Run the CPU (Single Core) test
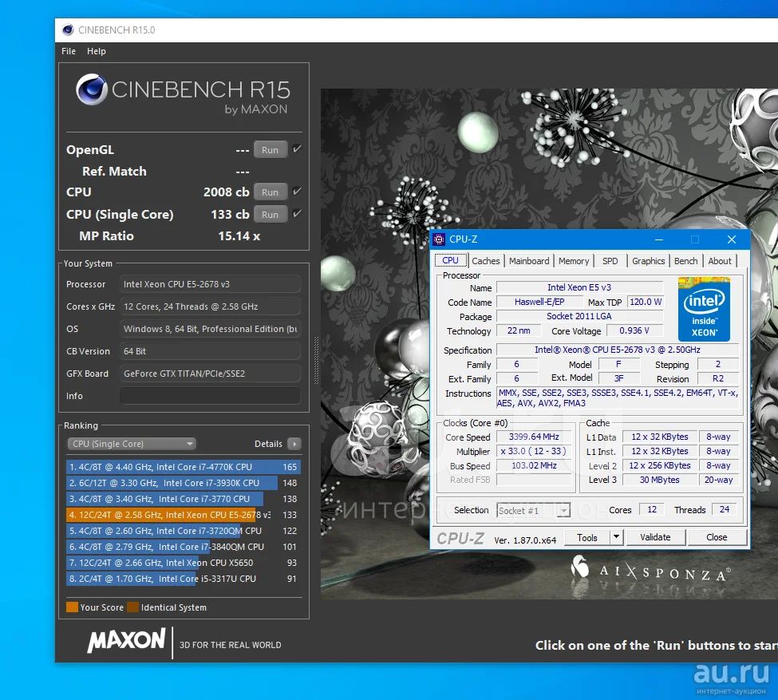 [271, 214]
